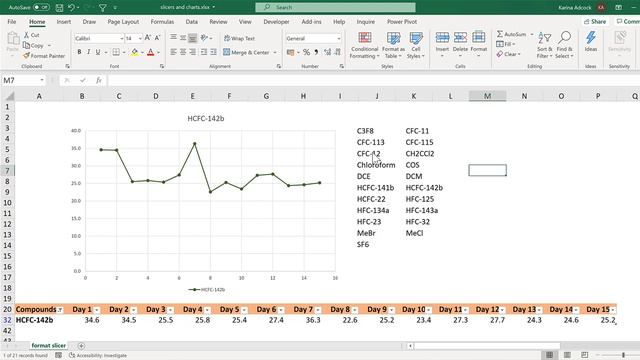Open the Calibri font name dropdown
Image resolution: width=640 pixels, height=360 pixels.
point(121,38)
